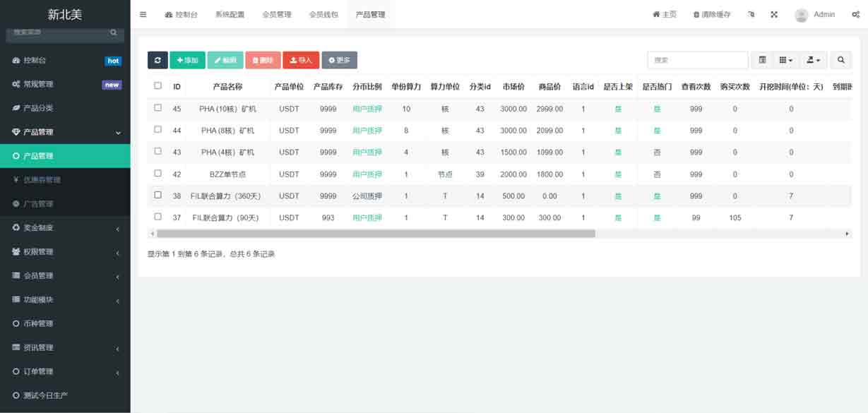Viewport: 868px width, 413px height.
Task: Click the Admin avatar image
Action: (x=801, y=15)
